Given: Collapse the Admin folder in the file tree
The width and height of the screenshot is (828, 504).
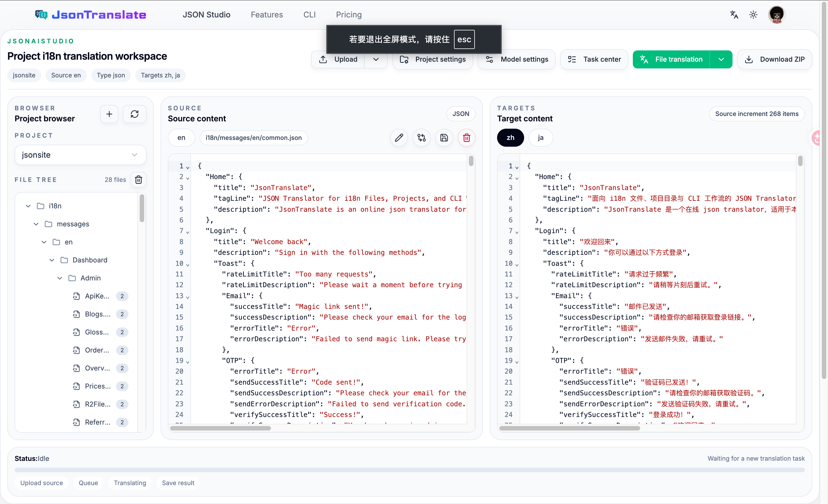Looking at the screenshot, I should pos(60,278).
